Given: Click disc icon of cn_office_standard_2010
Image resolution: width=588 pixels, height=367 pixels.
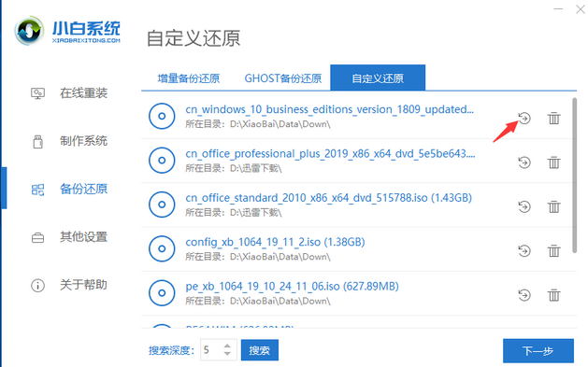Looking at the screenshot, I should [162, 205].
